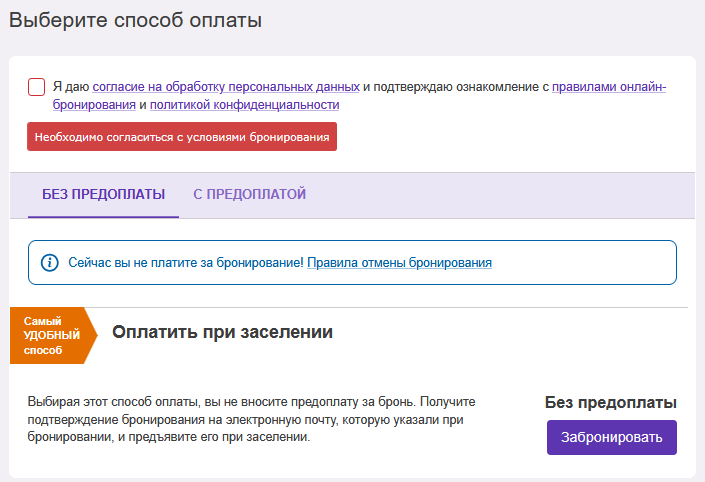Click the 'и подтверждаю ознакомление с' text
This screenshot has width=705, height=482.
click(456, 87)
